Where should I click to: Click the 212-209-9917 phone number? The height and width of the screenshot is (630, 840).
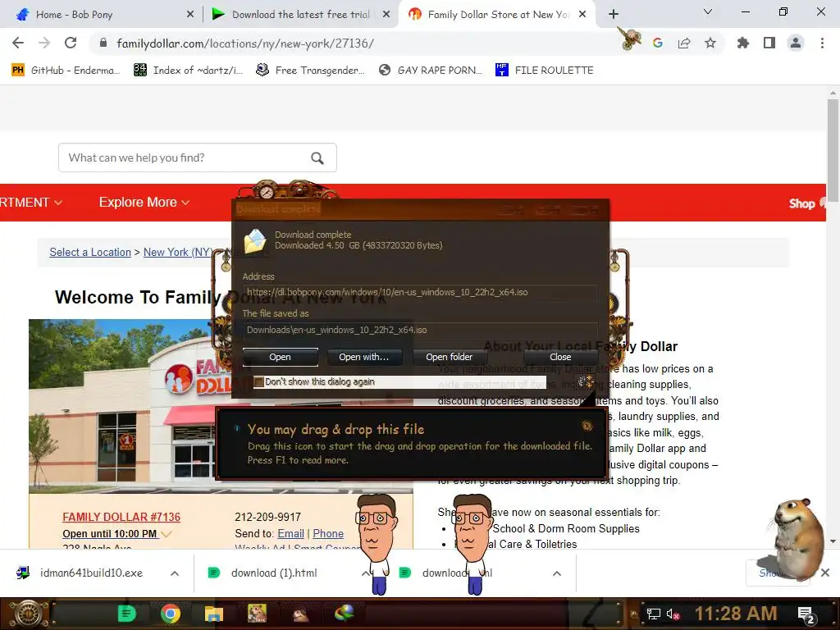point(268,517)
